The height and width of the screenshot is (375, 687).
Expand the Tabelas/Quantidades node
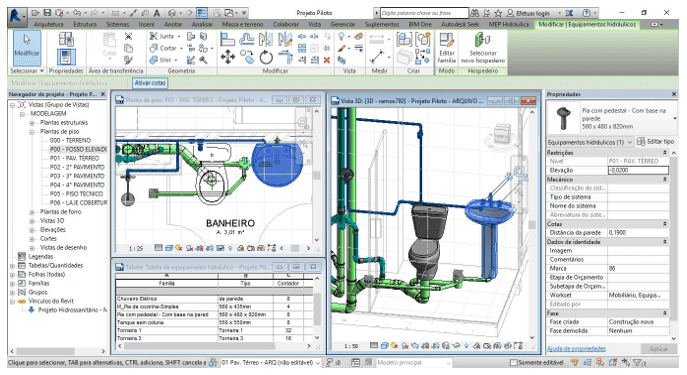coord(13,265)
